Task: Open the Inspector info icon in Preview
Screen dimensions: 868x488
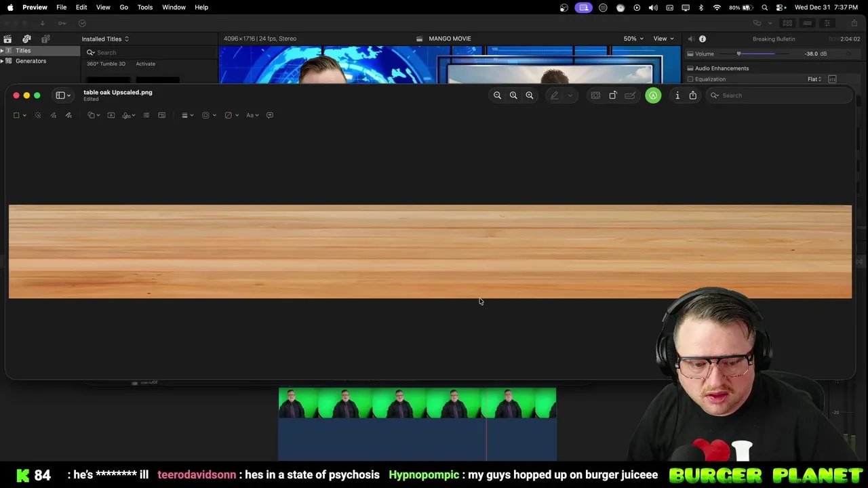Action: (677, 96)
